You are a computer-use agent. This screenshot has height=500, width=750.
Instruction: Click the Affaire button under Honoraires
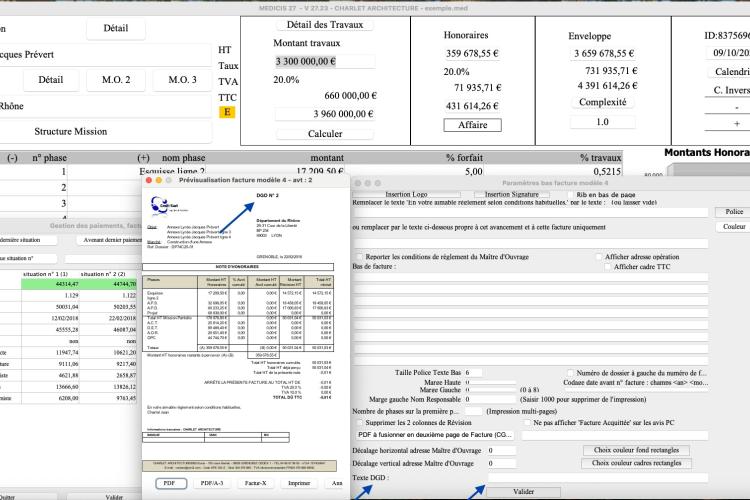pos(473,125)
